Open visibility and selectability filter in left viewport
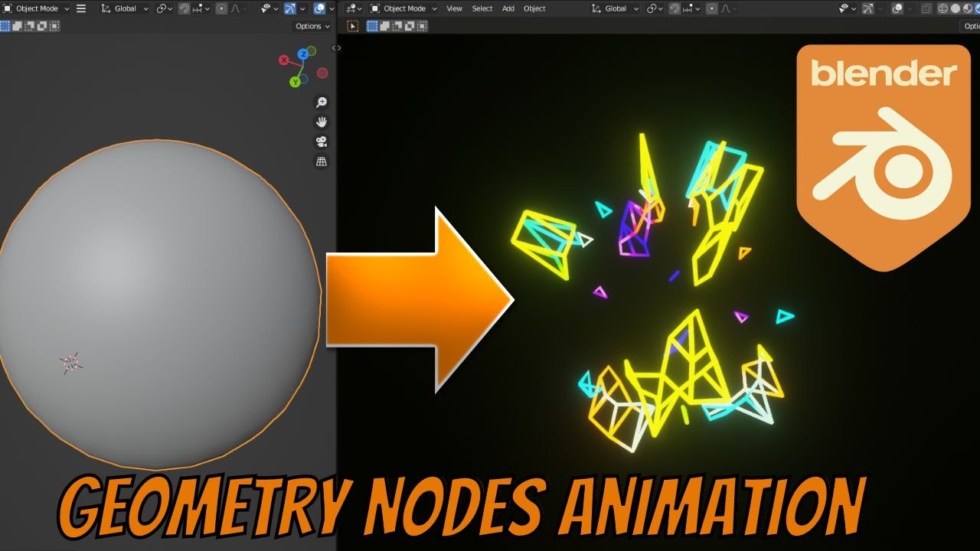980x551 pixels. tap(269, 8)
